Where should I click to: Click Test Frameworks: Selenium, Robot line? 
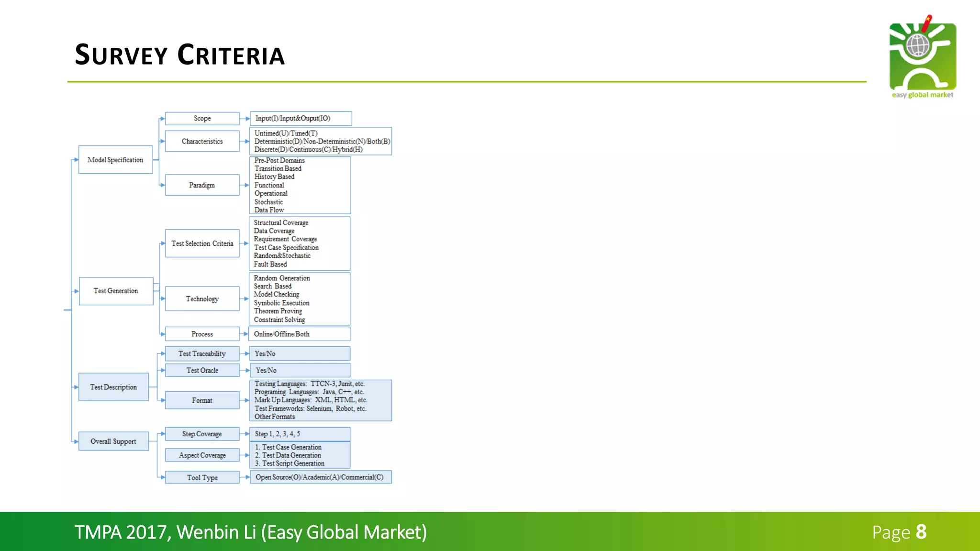(311, 409)
